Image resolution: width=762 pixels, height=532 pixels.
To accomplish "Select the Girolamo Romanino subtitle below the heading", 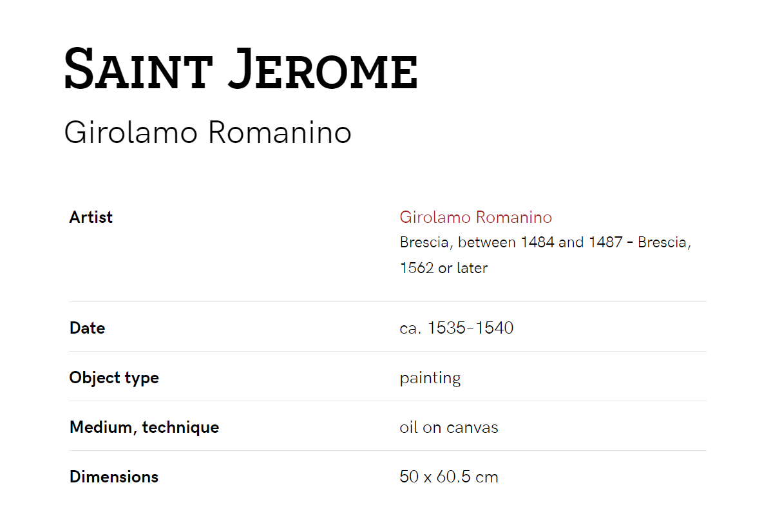I will click(x=207, y=132).
